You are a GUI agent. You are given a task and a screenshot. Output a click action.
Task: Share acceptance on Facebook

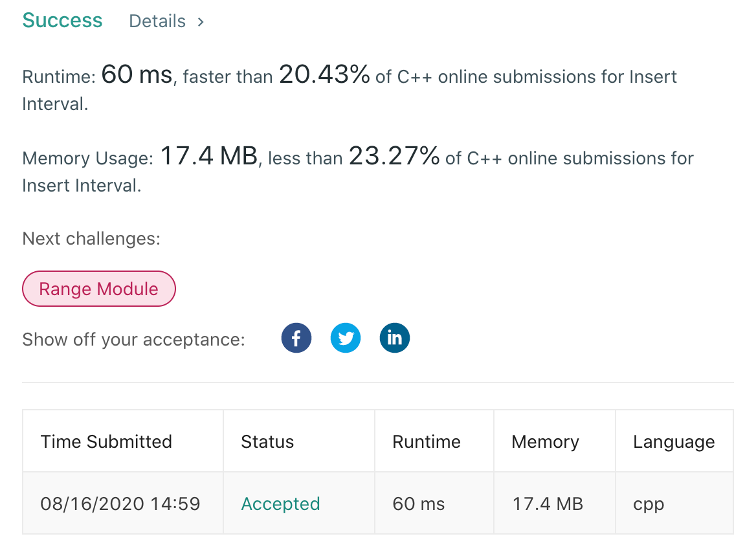(296, 337)
